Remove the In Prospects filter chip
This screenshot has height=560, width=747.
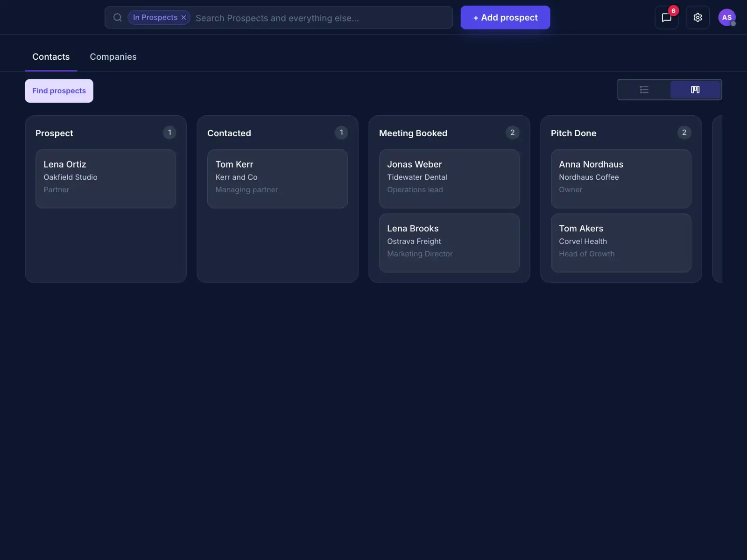click(x=183, y=18)
